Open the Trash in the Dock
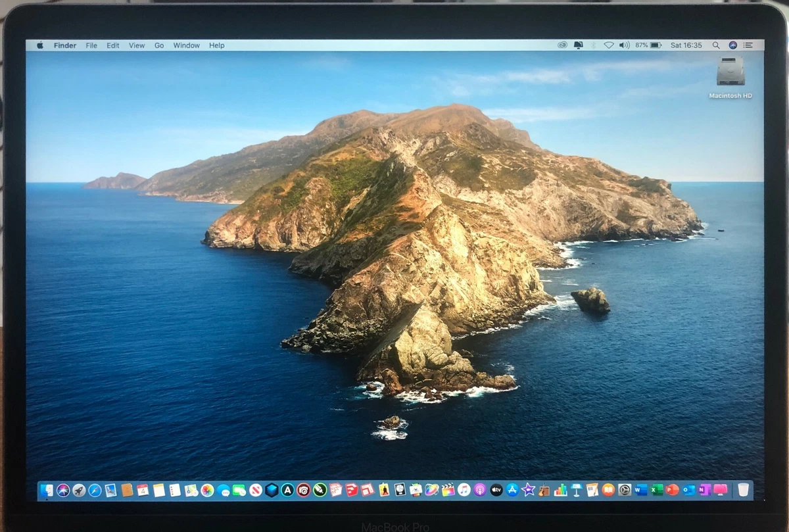Viewport: 789px width, 532px height. point(744,489)
